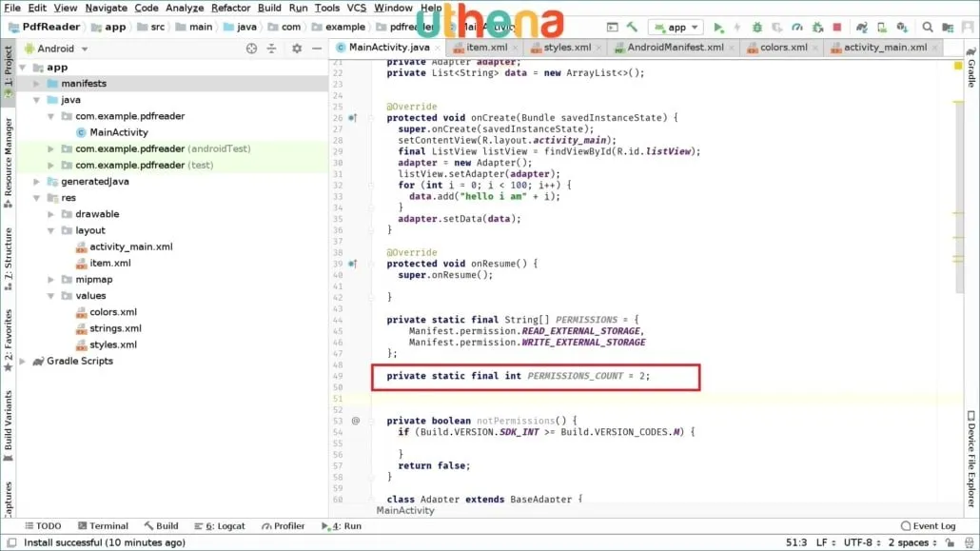Open the Event Log

(x=928, y=526)
